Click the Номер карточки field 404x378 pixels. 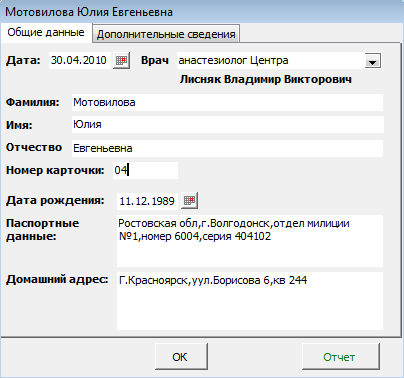tap(145, 170)
